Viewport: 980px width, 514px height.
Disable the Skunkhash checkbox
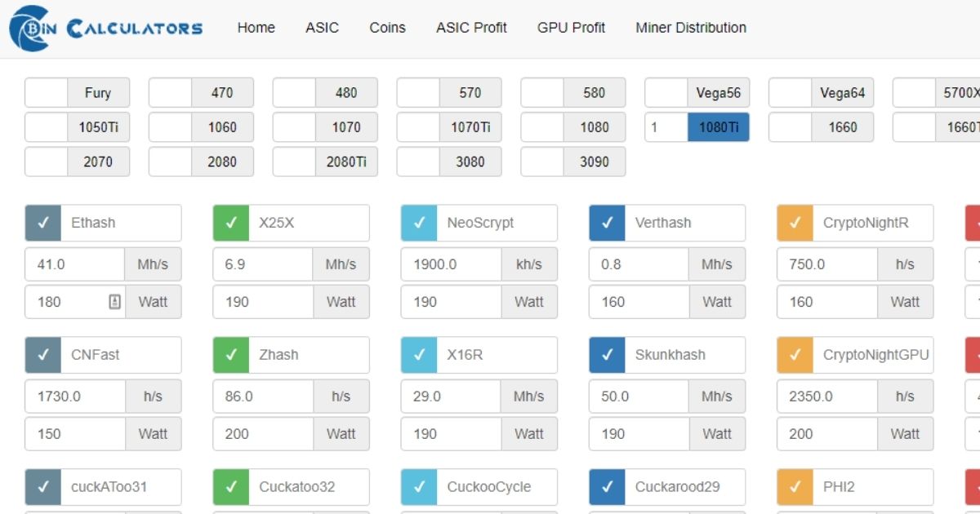[x=607, y=355]
